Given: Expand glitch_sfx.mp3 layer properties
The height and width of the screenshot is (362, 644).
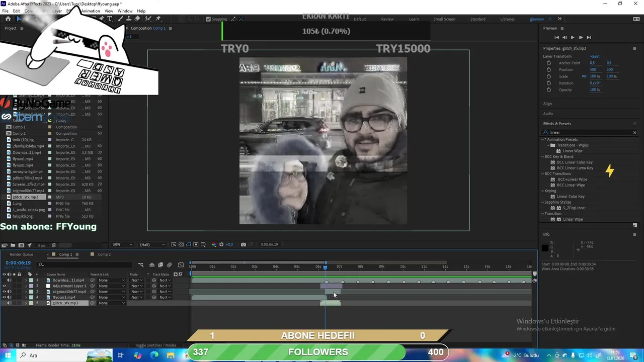Looking at the screenshot, I should (x=26, y=303).
